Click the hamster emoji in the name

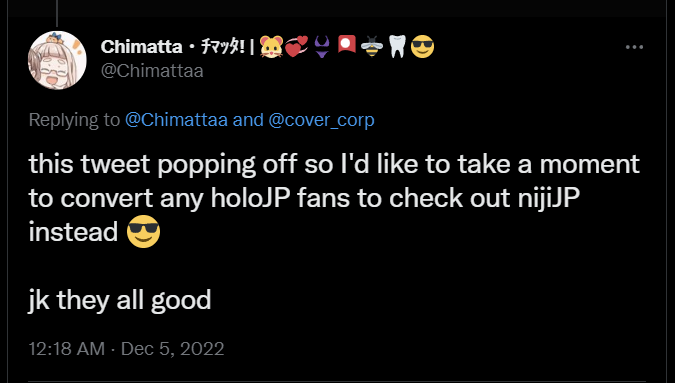[x=271, y=47]
